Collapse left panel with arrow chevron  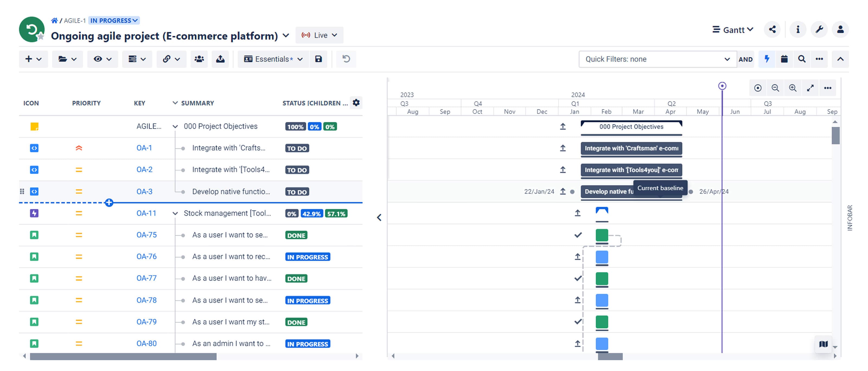click(x=379, y=218)
